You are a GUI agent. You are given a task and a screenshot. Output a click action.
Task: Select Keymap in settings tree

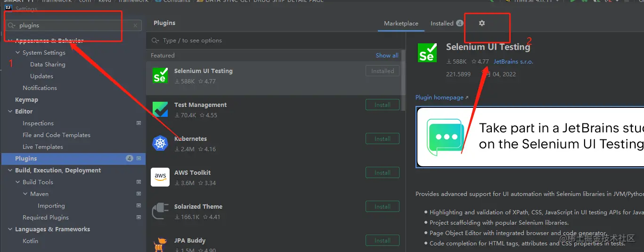point(26,100)
